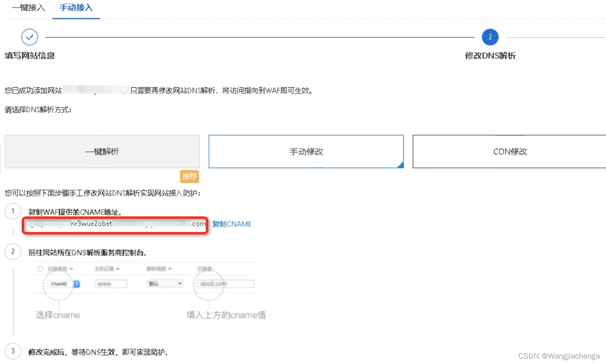Switch to the 一键接入 tab
The height and width of the screenshot is (364, 606).
28,8
